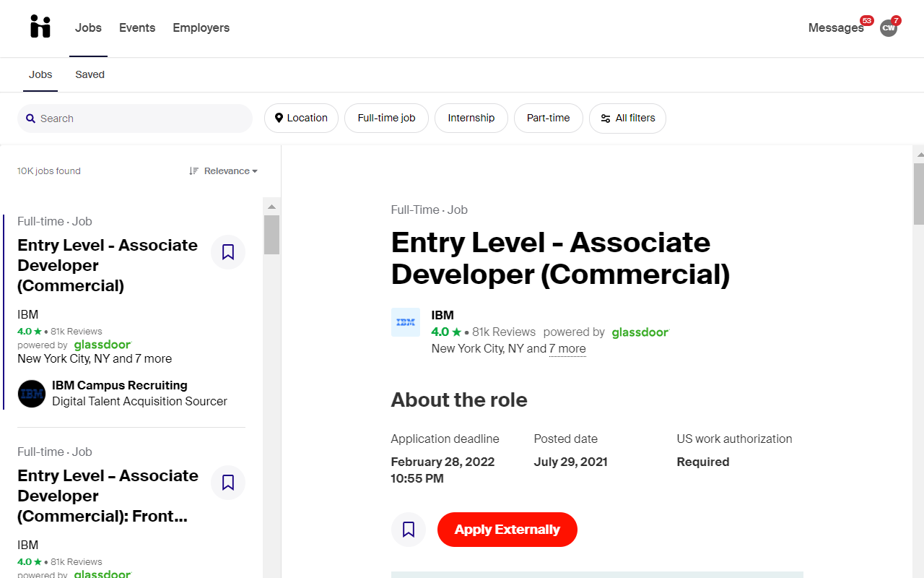Click the map pin icon in Location filter

(x=279, y=118)
